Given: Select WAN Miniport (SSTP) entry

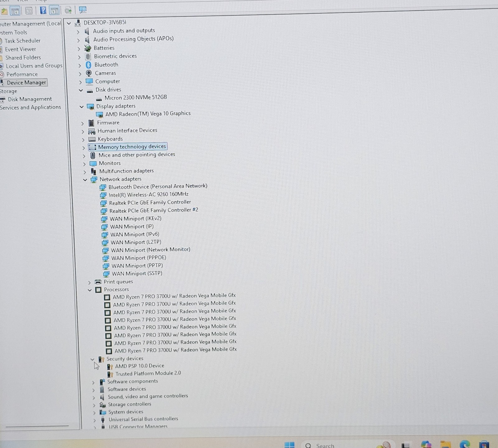Looking at the screenshot, I should tap(137, 273).
